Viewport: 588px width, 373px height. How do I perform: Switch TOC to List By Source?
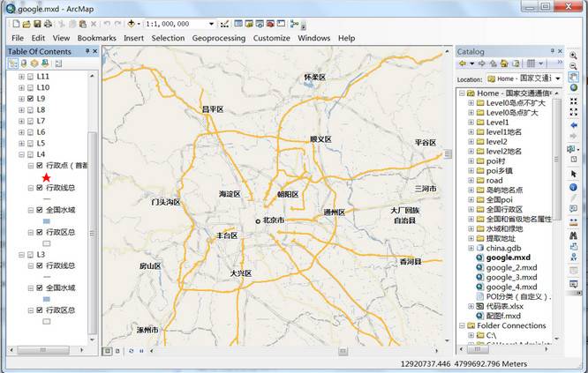[x=24, y=63]
